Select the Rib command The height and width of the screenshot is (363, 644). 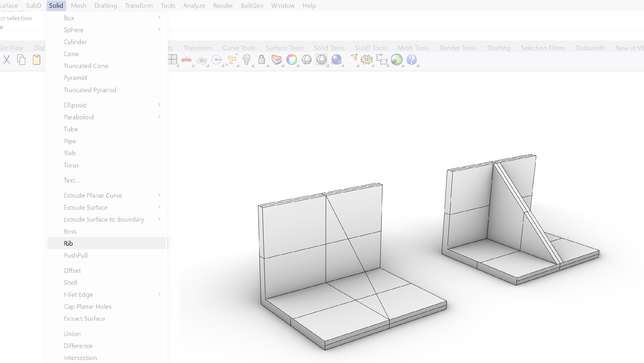tap(68, 243)
